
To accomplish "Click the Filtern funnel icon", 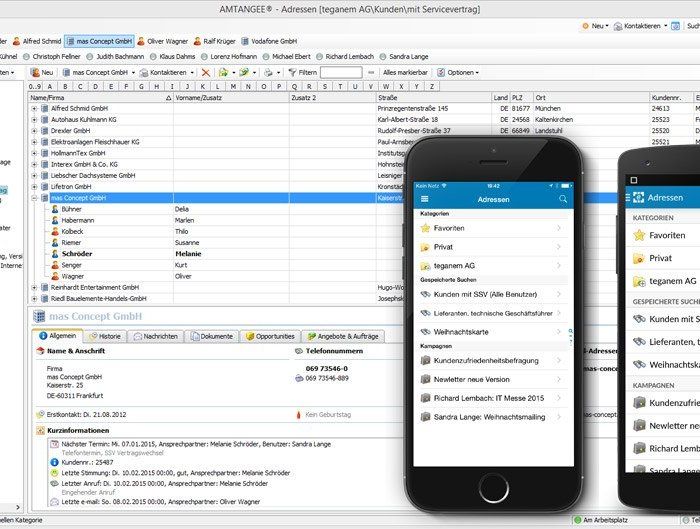I will pyautogui.click(x=292, y=73).
